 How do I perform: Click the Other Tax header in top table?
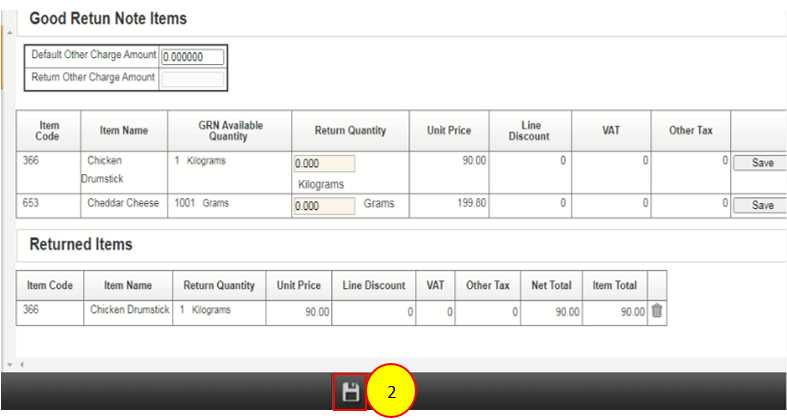tap(690, 131)
